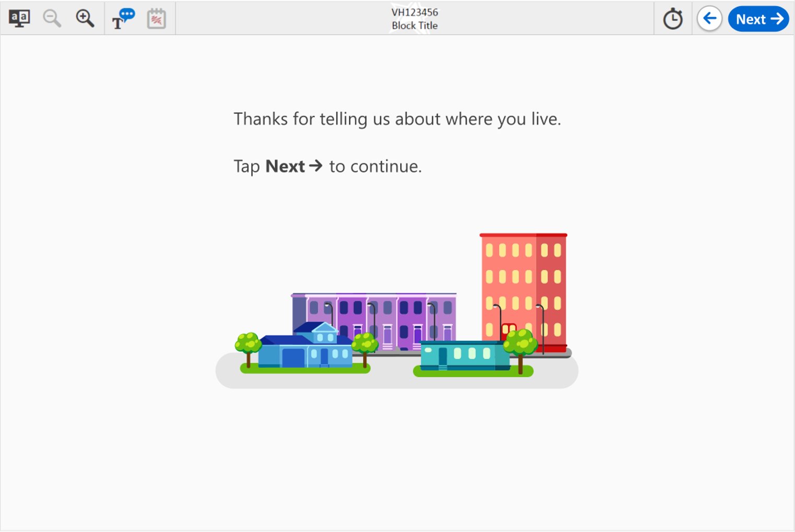Click the Block Title label

tap(415, 26)
